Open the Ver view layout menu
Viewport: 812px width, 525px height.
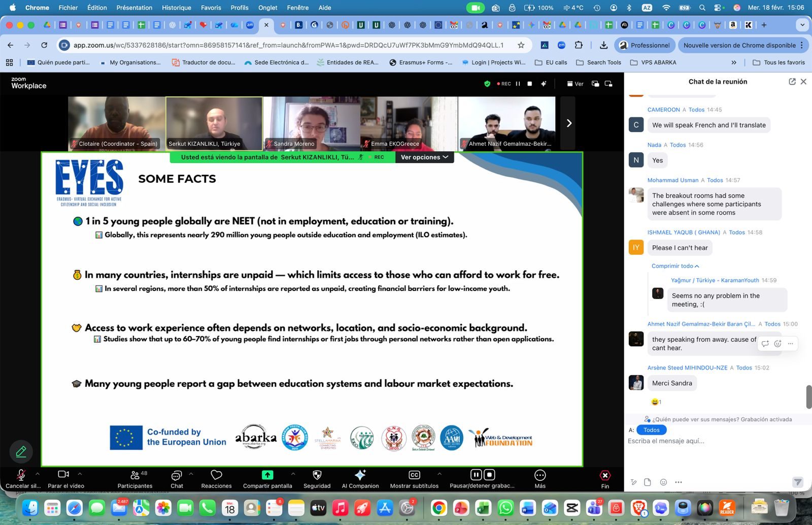click(x=575, y=84)
